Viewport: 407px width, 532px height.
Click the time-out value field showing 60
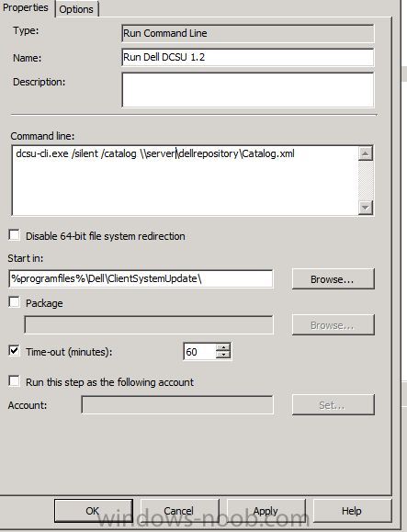199,352
